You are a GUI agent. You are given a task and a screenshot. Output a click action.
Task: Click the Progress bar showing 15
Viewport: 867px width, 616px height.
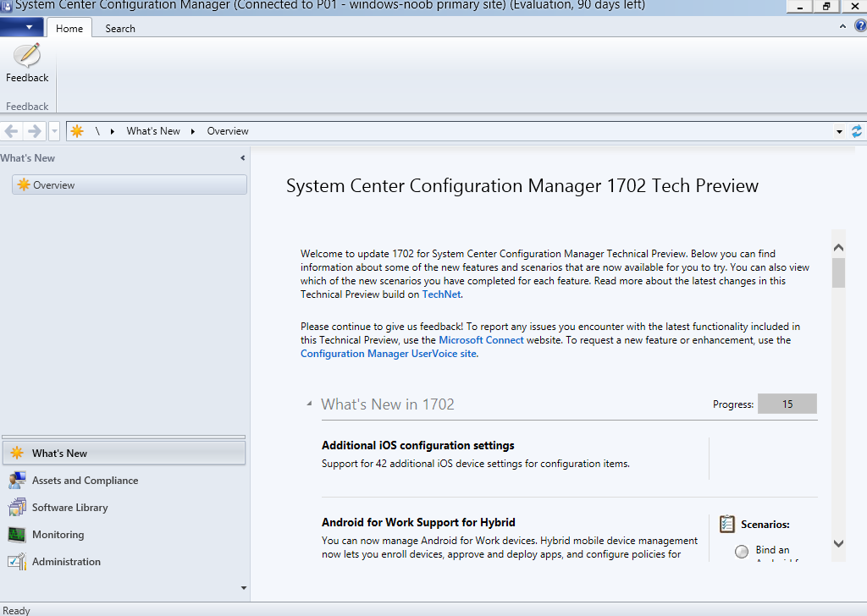[x=787, y=404]
